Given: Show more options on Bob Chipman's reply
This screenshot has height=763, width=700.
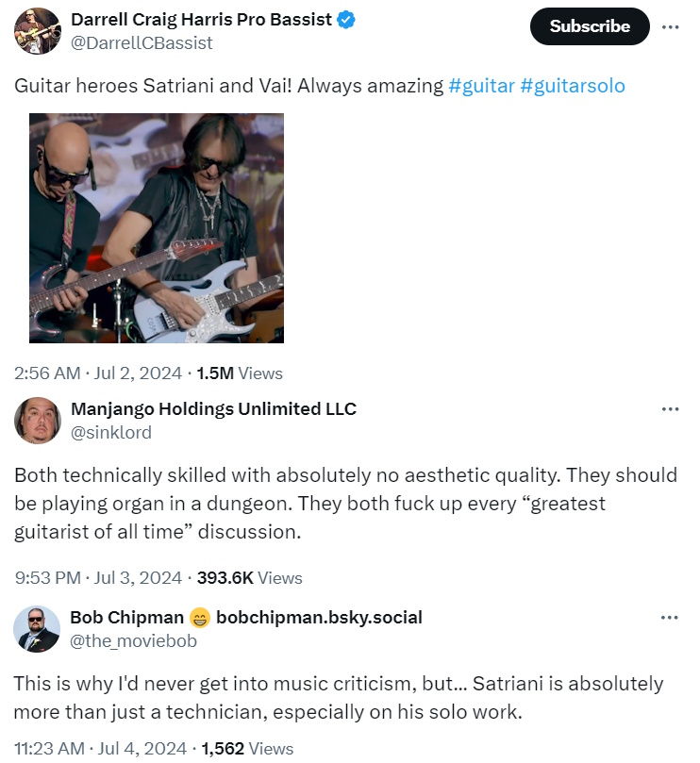Looking at the screenshot, I should [x=671, y=618].
